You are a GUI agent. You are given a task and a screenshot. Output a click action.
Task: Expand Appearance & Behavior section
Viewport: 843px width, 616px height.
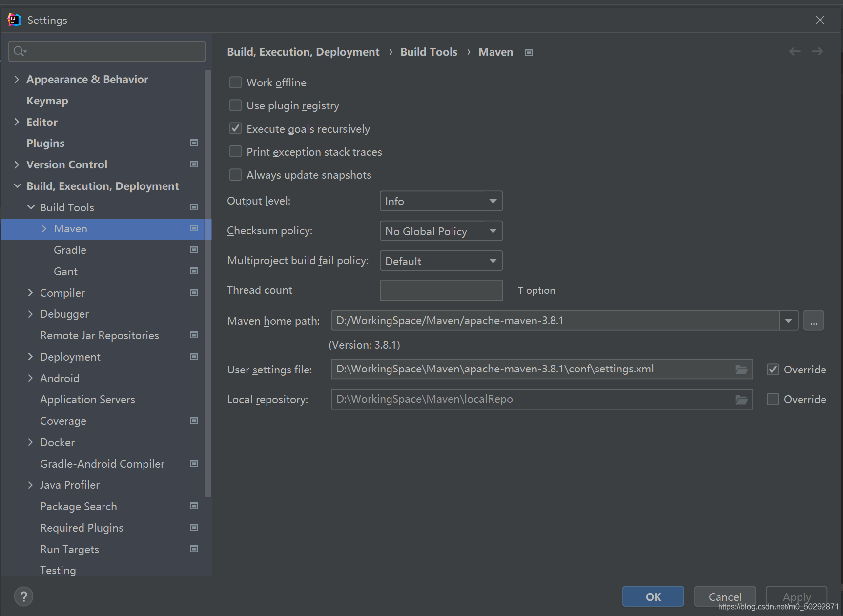pos(17,79)
